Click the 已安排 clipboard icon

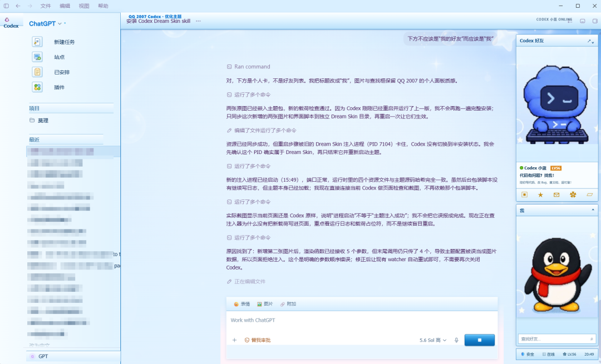(37, 72)
